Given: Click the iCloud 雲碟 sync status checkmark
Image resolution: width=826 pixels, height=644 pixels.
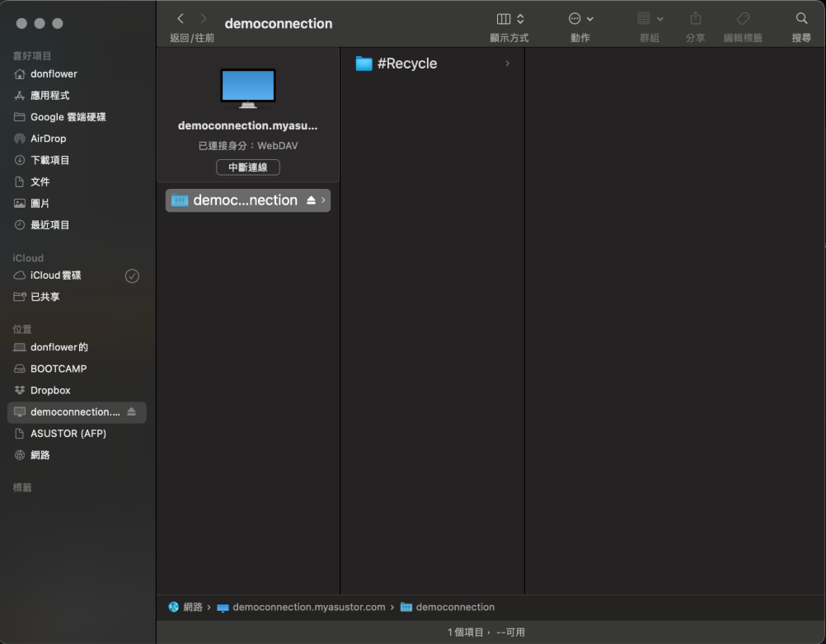Looking at the screenshot, I should tap(132, 276).
